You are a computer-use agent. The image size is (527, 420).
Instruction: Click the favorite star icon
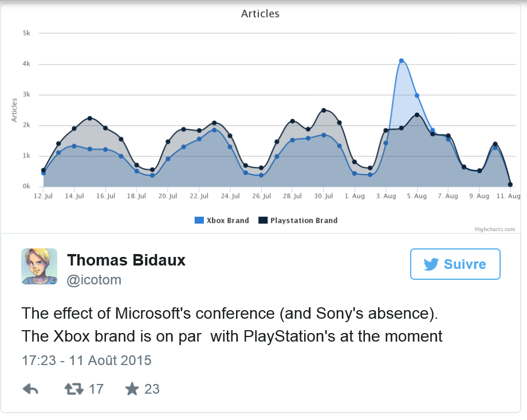coord(132,389)
